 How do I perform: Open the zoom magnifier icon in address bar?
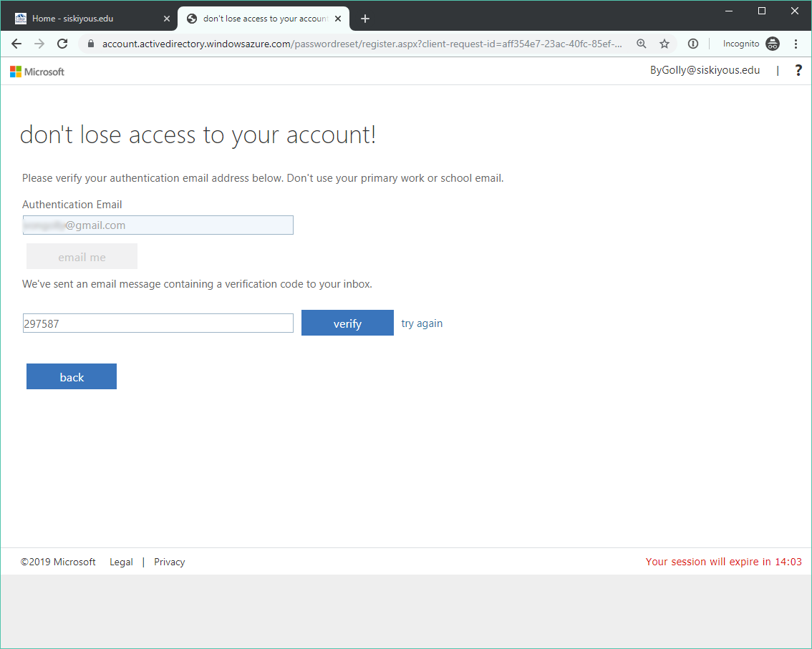(x=641, y=44)
